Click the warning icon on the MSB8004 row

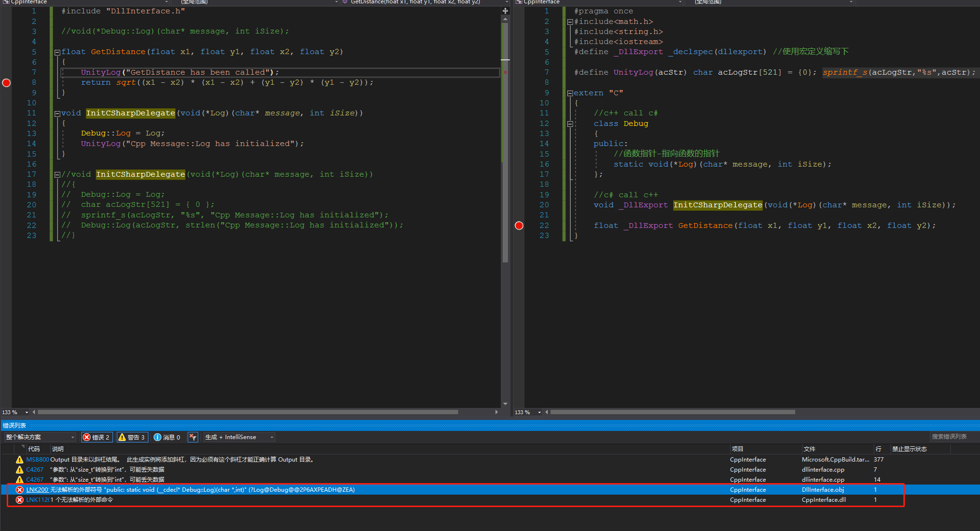(x=20, y=460)
